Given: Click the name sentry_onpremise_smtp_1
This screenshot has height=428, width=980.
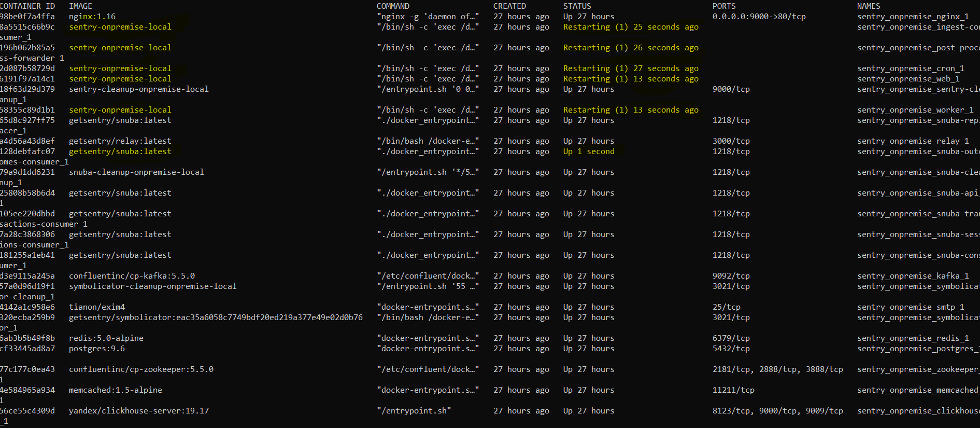Looking at the screenshot, I should pos(911,307).
